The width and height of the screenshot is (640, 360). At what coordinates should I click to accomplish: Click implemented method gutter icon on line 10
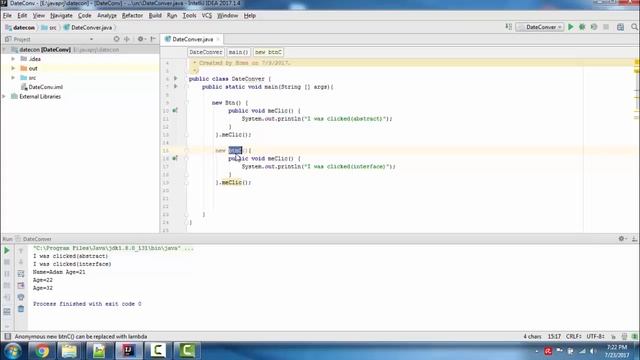[175, 110]
